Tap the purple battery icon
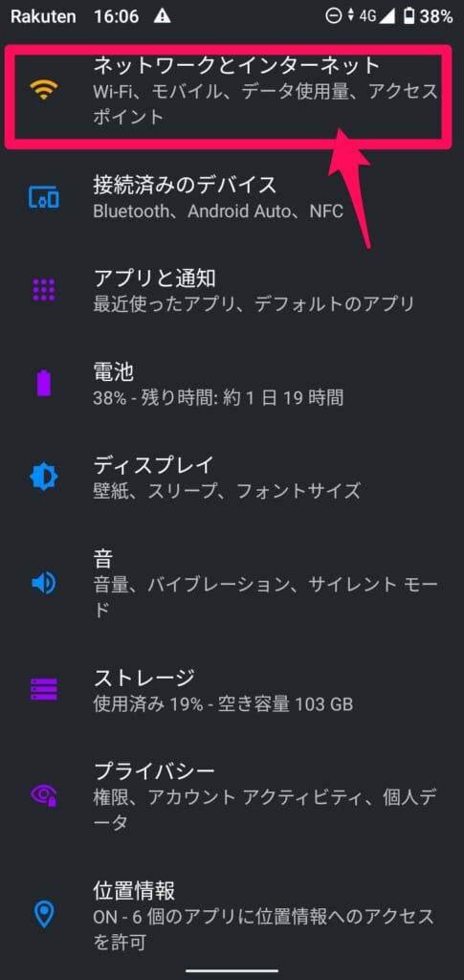 (44, 383)
